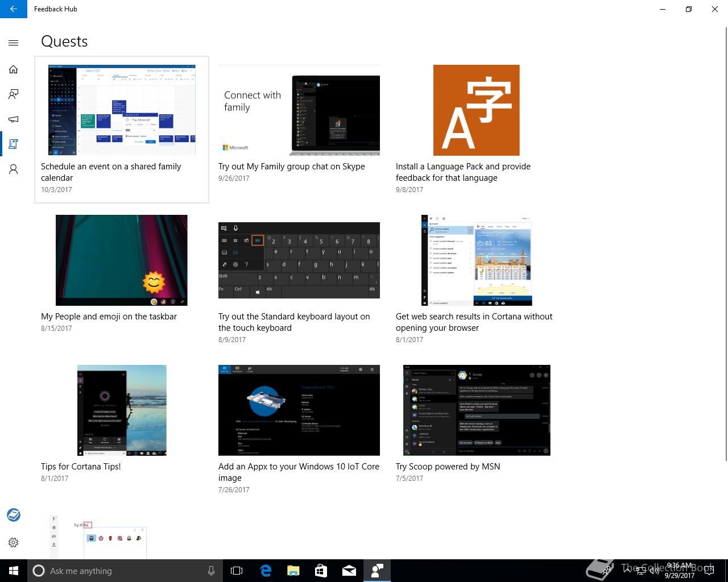Open the Microsoft Store taskbar icon
This screenshot has width=728, height=582.
321,571
